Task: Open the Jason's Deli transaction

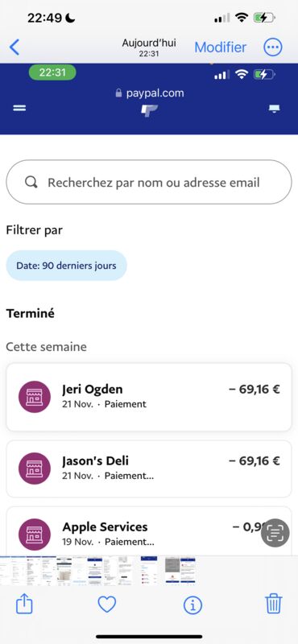Action: tap(149, 469)
